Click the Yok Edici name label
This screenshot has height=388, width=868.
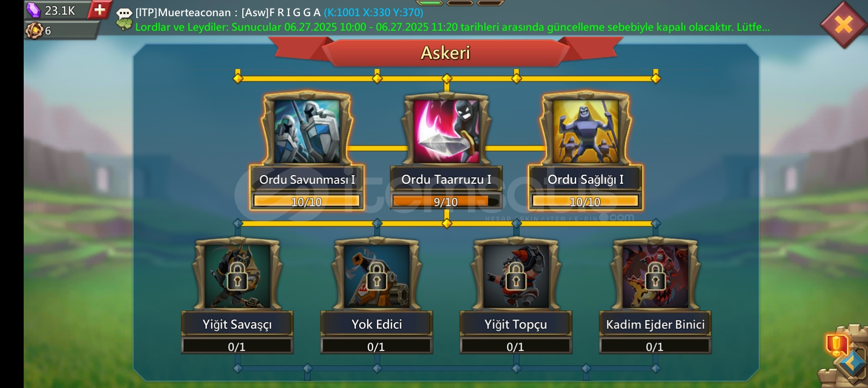click(x=377, y=324)
